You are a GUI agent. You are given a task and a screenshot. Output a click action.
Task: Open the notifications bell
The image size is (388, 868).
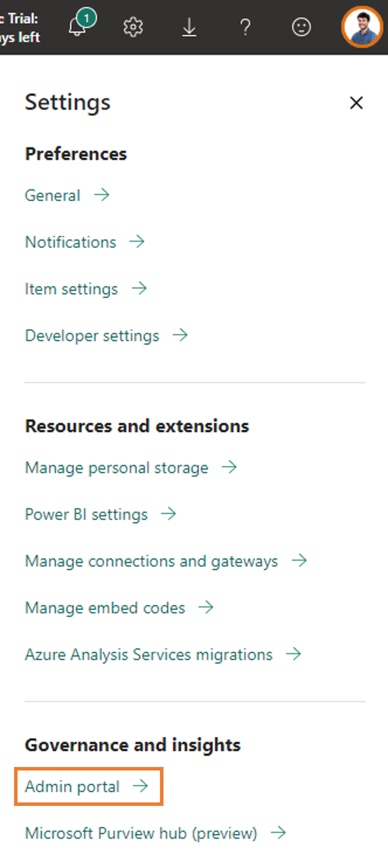click(78, 26)
